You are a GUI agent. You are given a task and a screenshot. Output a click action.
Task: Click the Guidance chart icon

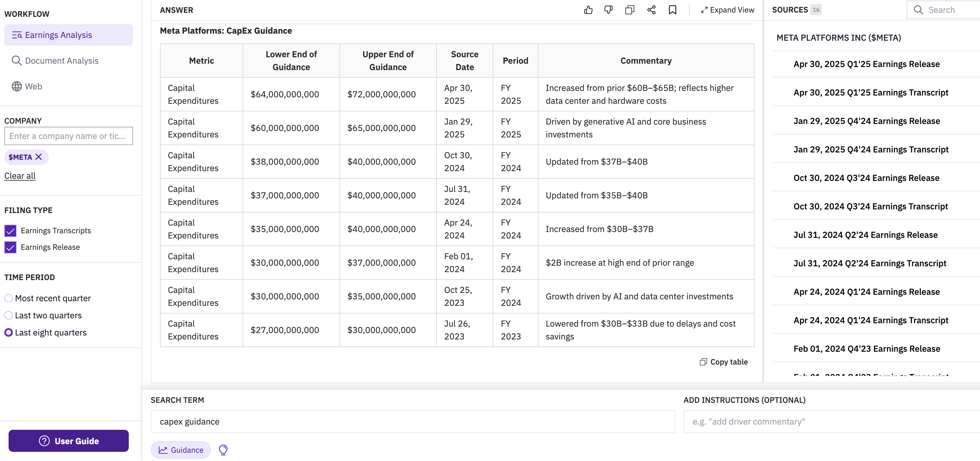pyautogui.click(x=163, y=450)
